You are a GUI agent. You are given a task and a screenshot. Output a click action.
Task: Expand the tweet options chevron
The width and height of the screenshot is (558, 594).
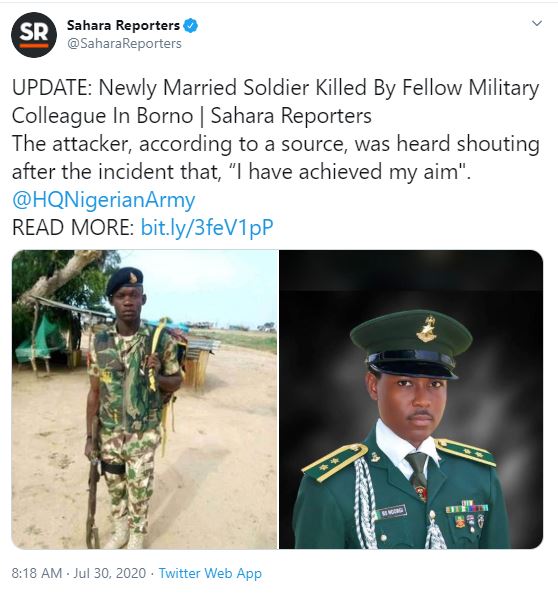537,23
